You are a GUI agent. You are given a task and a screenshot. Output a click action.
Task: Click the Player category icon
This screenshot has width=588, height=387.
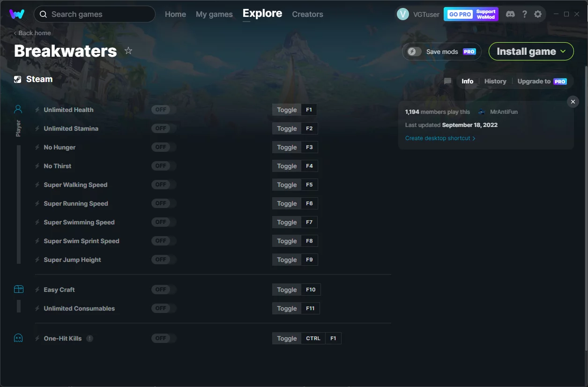click(x=18, y=110)
